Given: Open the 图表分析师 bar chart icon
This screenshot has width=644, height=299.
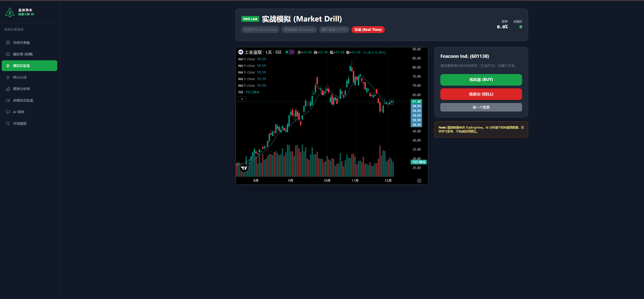Looking at the screenshot, I should [x=8, y=89].
